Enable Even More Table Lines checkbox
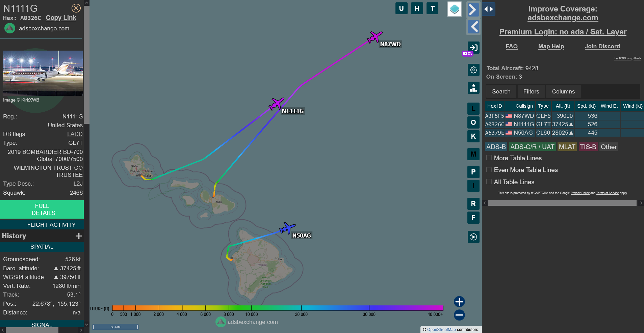This screenshot has width=644, height=333. 489,169
